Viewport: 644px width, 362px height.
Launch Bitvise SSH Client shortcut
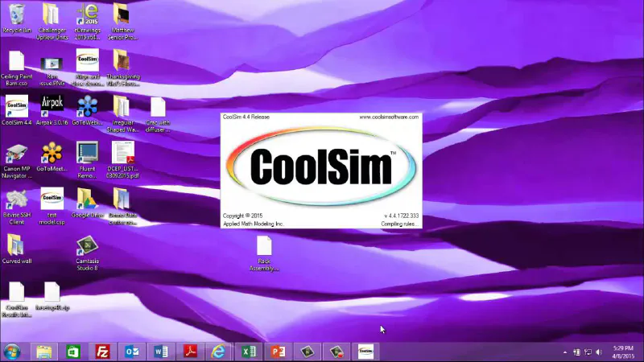16,207
